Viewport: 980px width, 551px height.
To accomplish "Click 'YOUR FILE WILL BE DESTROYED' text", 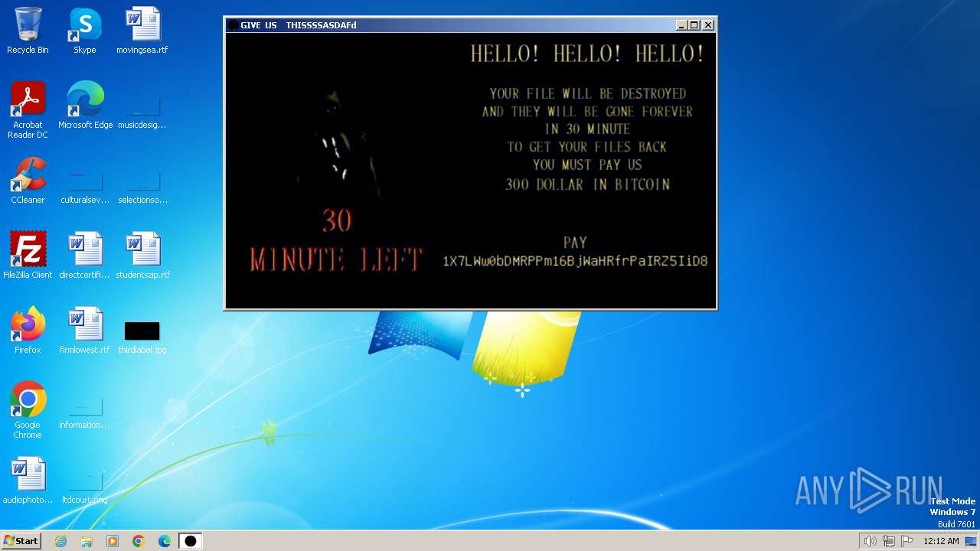I will click(x=588, y=94).
